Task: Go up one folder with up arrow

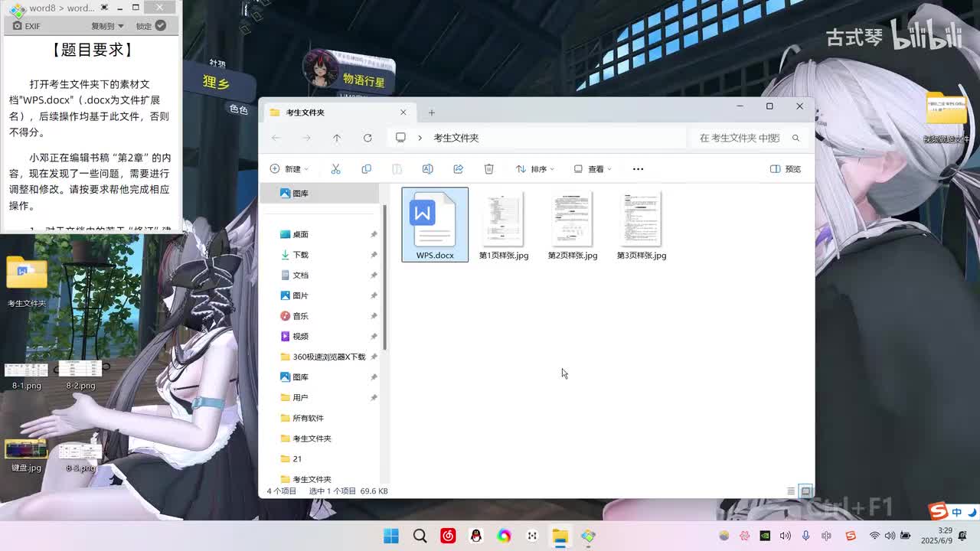Action: coord(337,138)
